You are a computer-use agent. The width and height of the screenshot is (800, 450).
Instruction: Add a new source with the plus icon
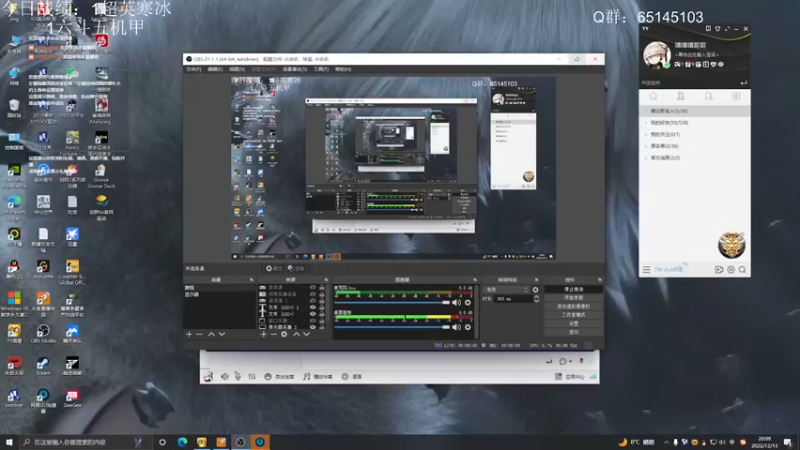point(263,334)
